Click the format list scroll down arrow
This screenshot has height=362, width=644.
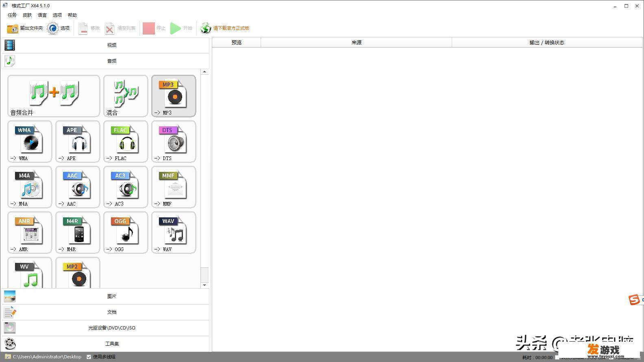(205, 285)
